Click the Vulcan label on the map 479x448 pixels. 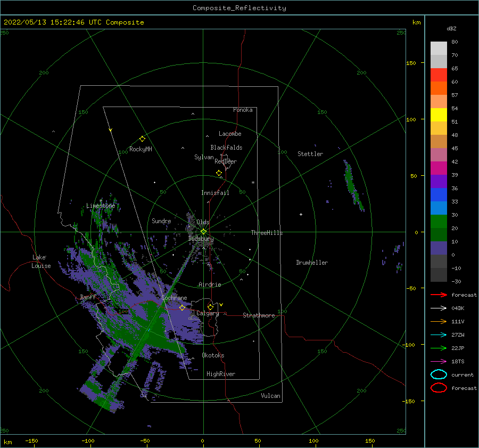click(x=270, y=396)
